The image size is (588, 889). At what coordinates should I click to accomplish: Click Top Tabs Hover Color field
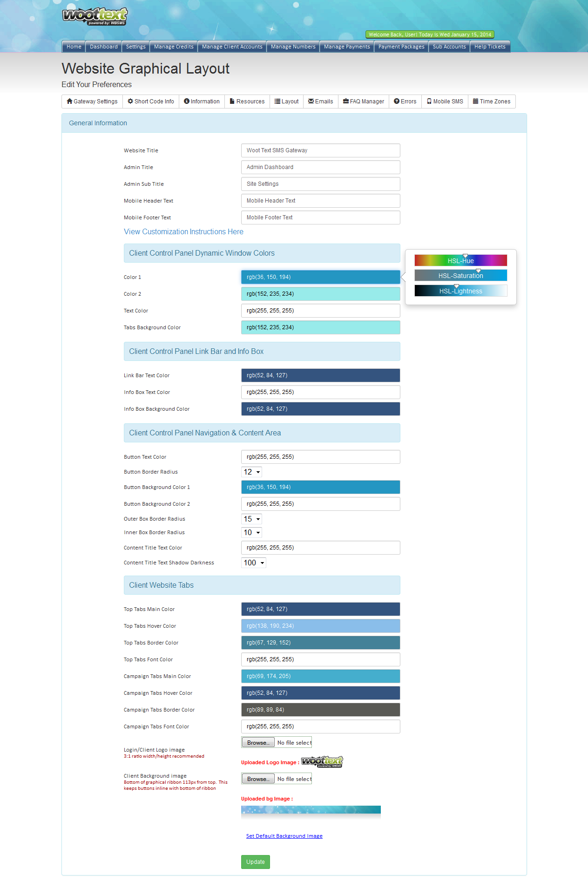point(321,626)
